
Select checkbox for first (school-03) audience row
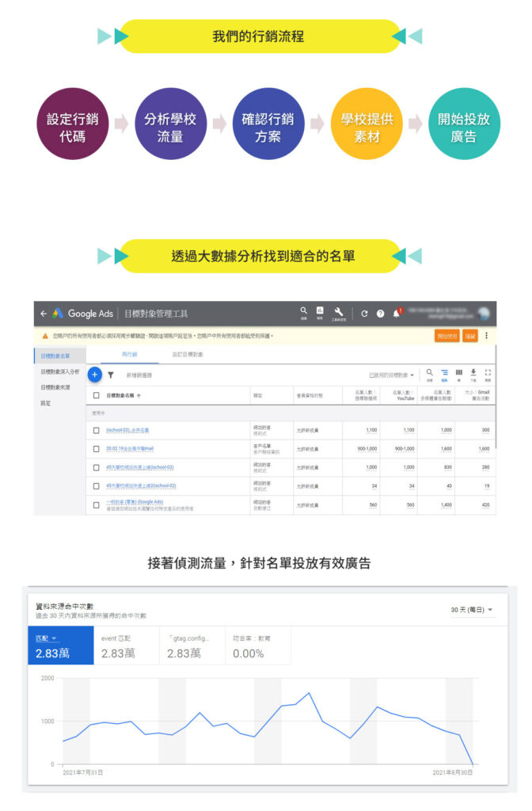click(x=97, y=430)
